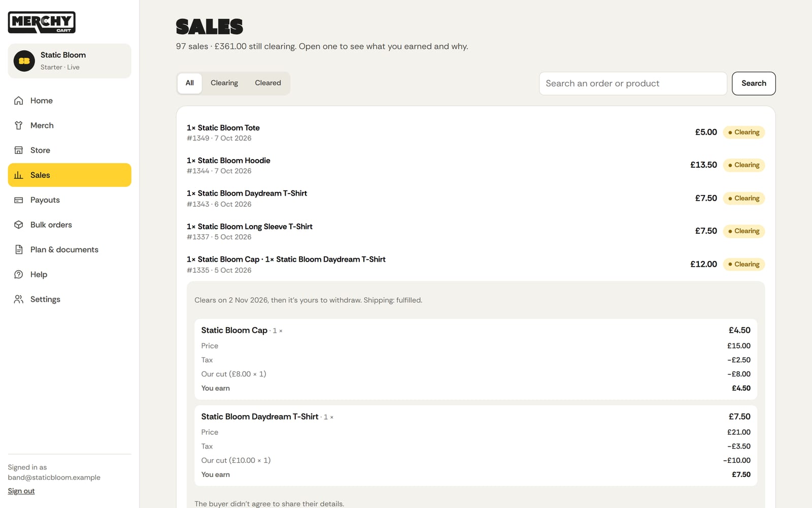Click the Static Bloom avatar icon
812x508 pixels.
coord(24,61)
